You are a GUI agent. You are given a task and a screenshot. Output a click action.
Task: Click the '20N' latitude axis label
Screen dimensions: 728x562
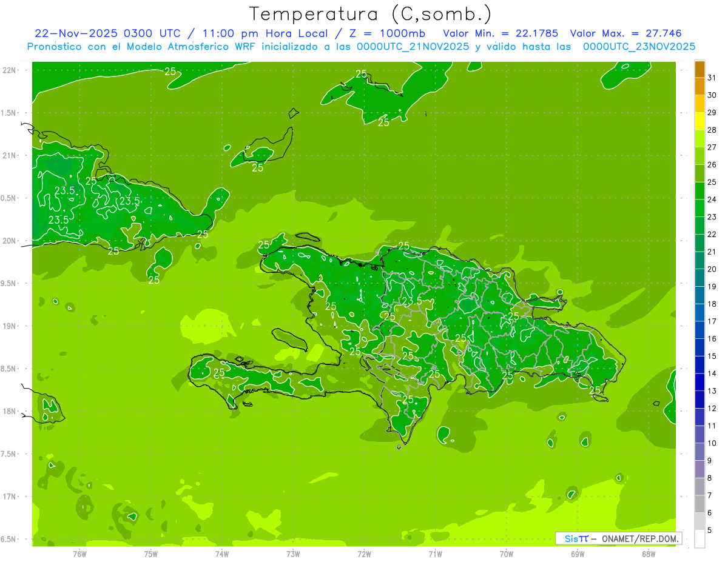(x=9, y=241)
